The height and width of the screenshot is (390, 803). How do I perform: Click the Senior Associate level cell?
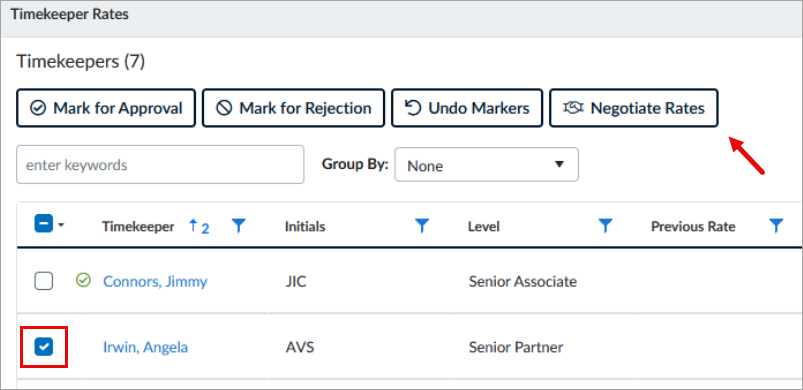click(522, 281)
